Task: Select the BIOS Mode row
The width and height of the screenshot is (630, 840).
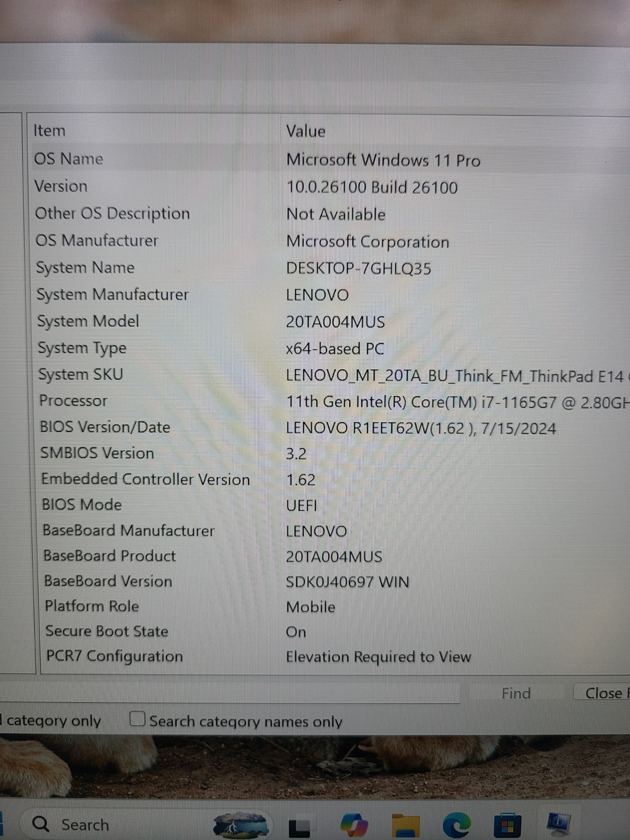Action: [x=331, y=505]
